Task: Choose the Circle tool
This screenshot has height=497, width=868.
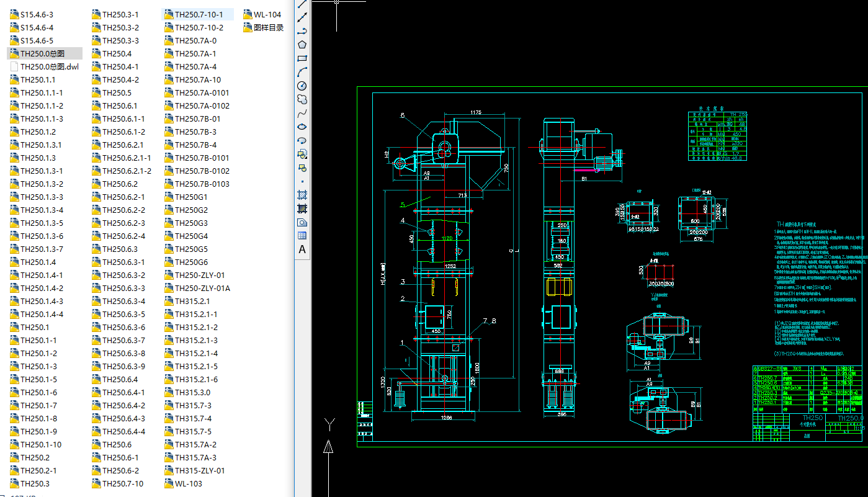Action: [x=302, y=86]
